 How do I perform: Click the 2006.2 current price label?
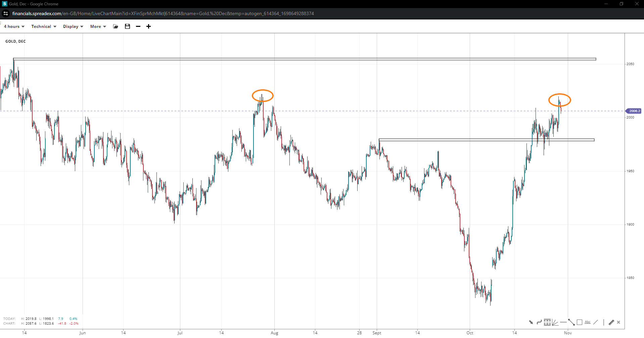(634, 111)
